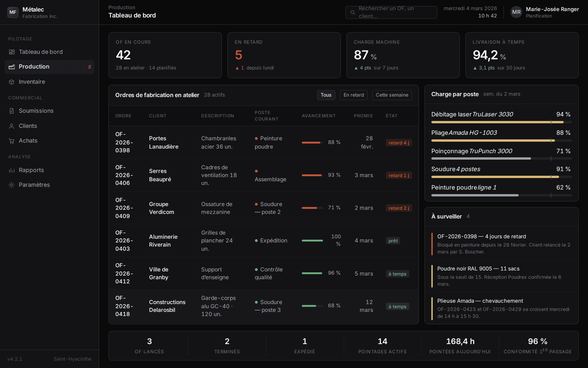
Task: Click the 14 POINTAGES ACTIFS stat
Action: tap(382, 346)
